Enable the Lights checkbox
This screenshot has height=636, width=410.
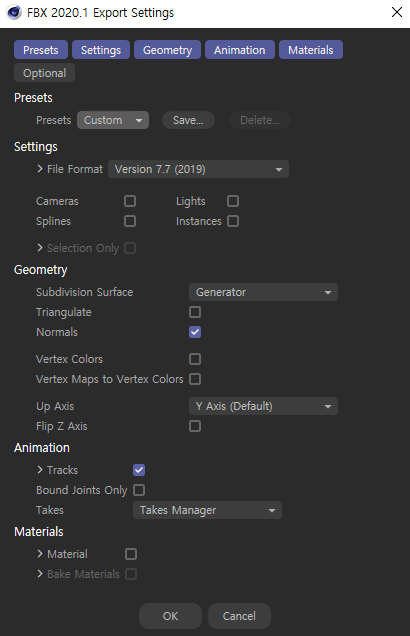(233, 201)
